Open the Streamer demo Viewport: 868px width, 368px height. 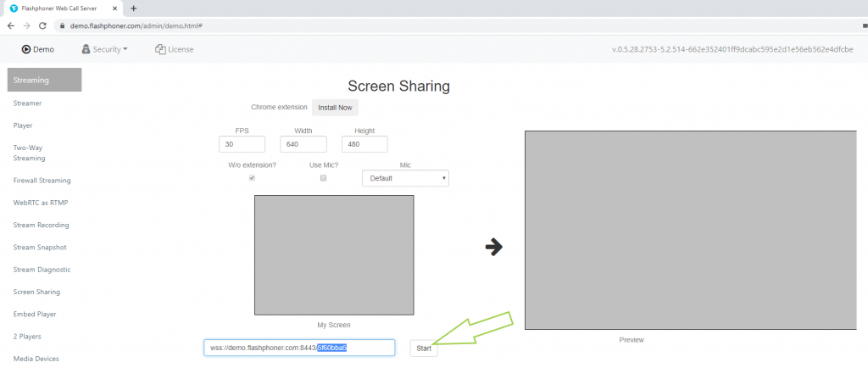[x=27, y=103]
